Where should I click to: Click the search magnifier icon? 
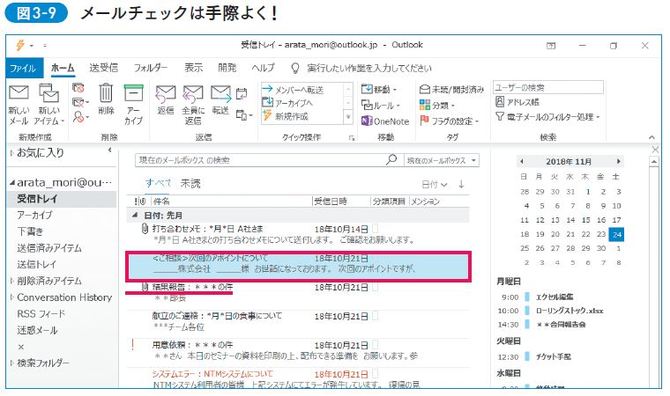point(391,160)
